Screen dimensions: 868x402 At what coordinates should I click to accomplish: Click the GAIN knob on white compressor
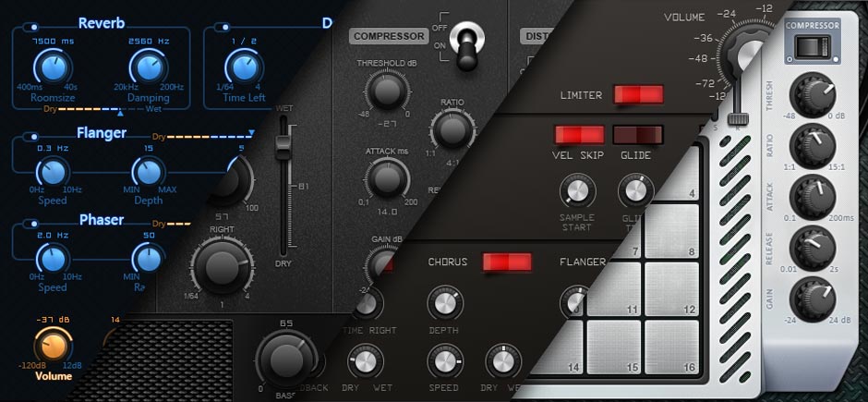[813, 299]
